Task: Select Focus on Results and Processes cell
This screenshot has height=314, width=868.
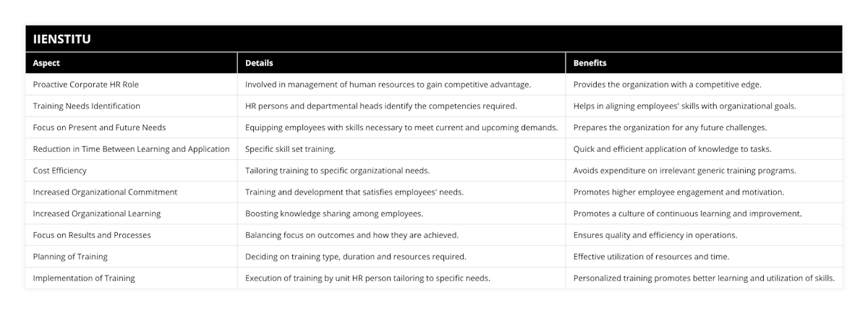Action: click(x=92, y=235)
